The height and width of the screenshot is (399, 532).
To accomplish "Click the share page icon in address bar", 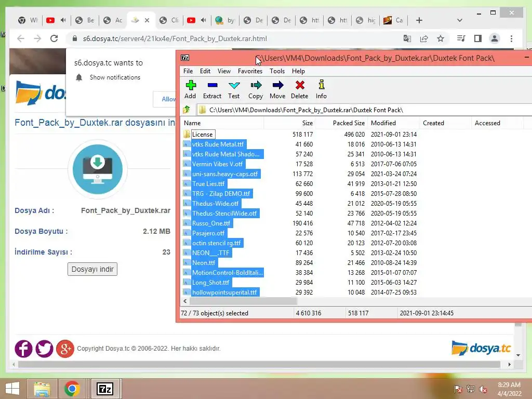I will click(x=424, y=38).
